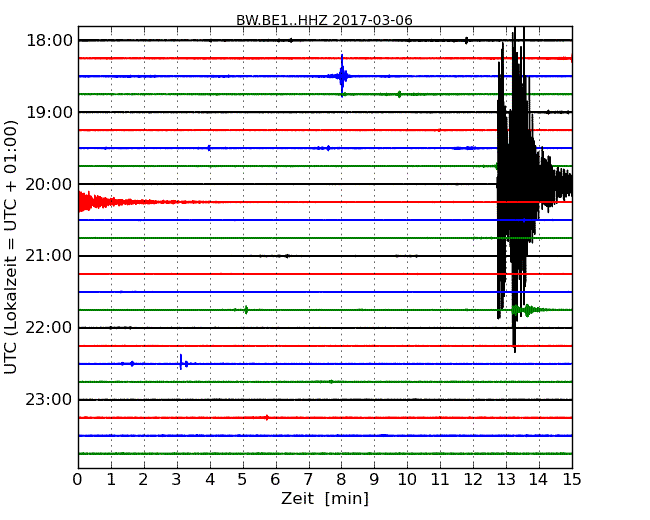Click the 23:00 time label
Image resolution: width=650 pixels, height=520 pixels.
point(49,400)
